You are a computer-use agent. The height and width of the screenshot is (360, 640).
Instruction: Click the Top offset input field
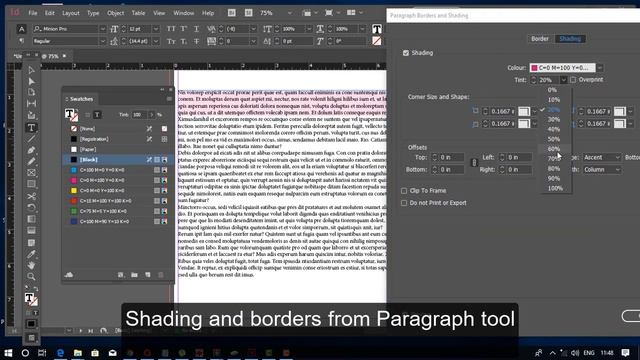[x=451, y=157]
